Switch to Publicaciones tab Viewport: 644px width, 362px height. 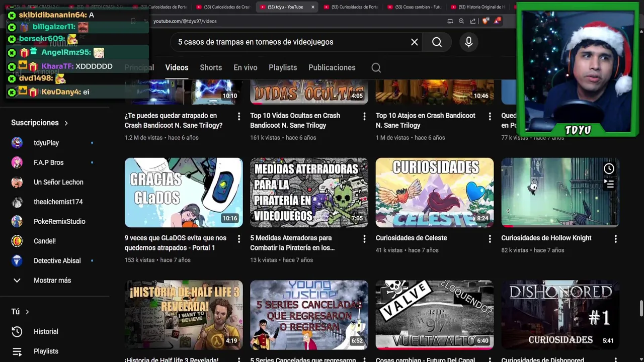pos(332,67)
